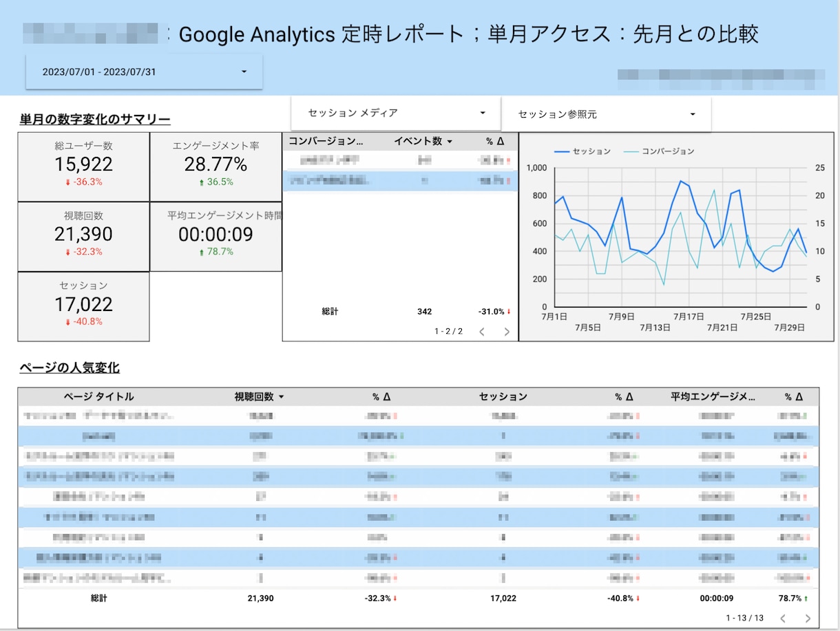Click the -36.3% change under 総ユーザー数
The width and height of the screenshot is (840, 631).
83,182
